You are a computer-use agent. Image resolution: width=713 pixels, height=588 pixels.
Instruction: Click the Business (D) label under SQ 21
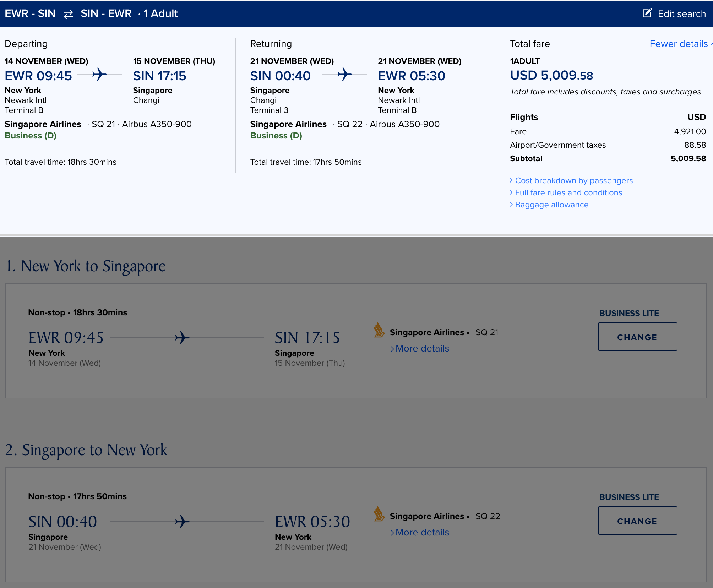click(x=31, y=136)
